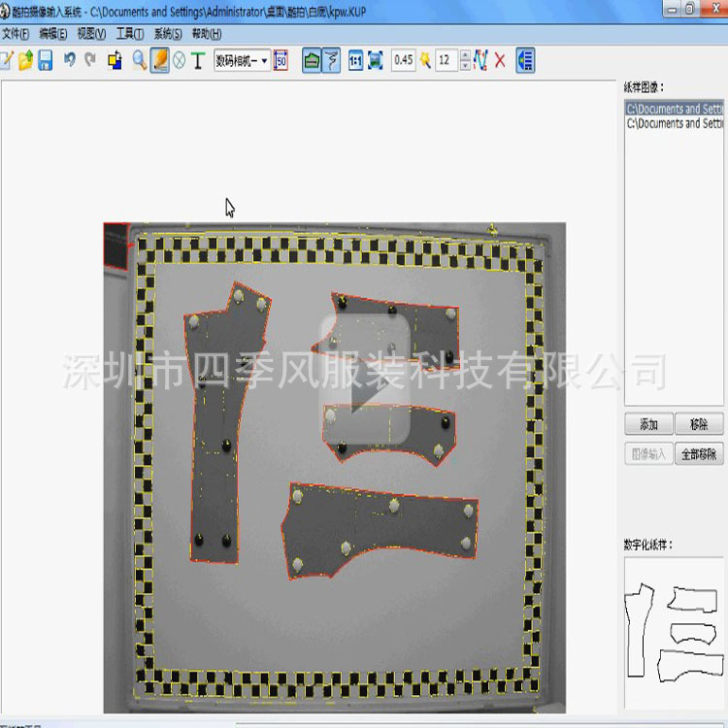This screenshot has height=728, width=728.
Task: Open the 文件(F) menu
Action: coord(16,34)
